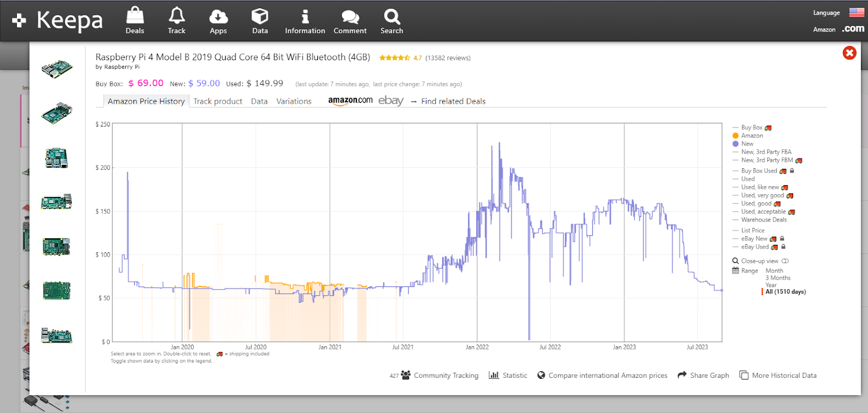Toggle Used, good series
Image resolution: width=868 pixels, height=413 pixels.
click(756, 204)
